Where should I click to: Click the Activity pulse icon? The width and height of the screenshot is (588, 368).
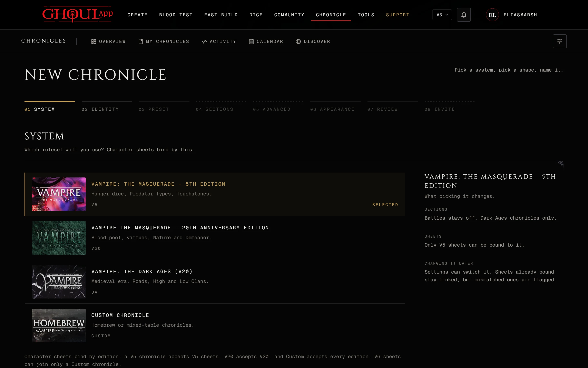(x=204, y=42)
